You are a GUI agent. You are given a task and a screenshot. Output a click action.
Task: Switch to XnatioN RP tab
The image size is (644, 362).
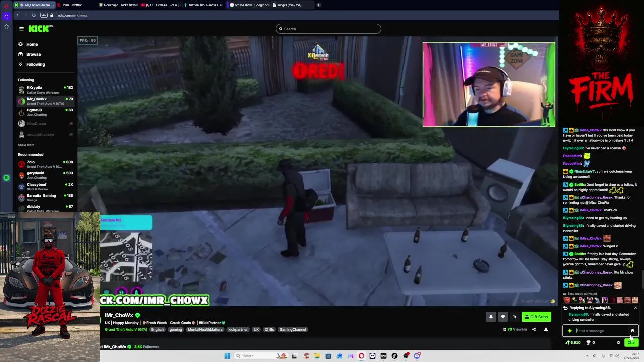[202, 5]
